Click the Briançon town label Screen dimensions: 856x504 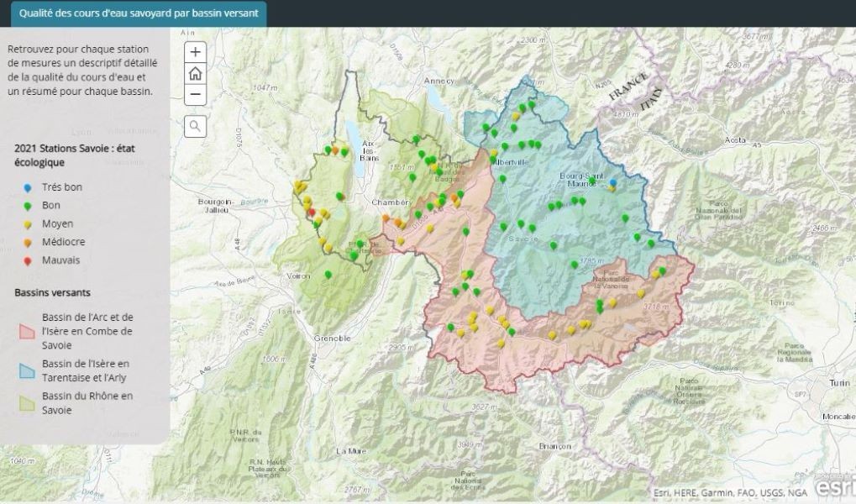[x=554, y=446]
